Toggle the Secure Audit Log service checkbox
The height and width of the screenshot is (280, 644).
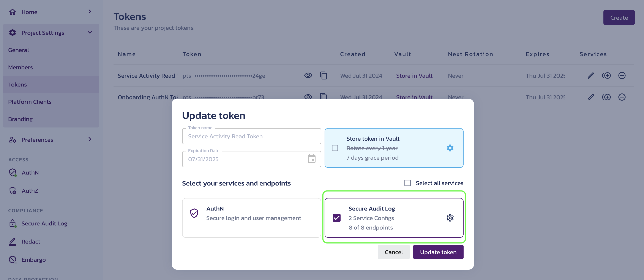pos(337,218)
